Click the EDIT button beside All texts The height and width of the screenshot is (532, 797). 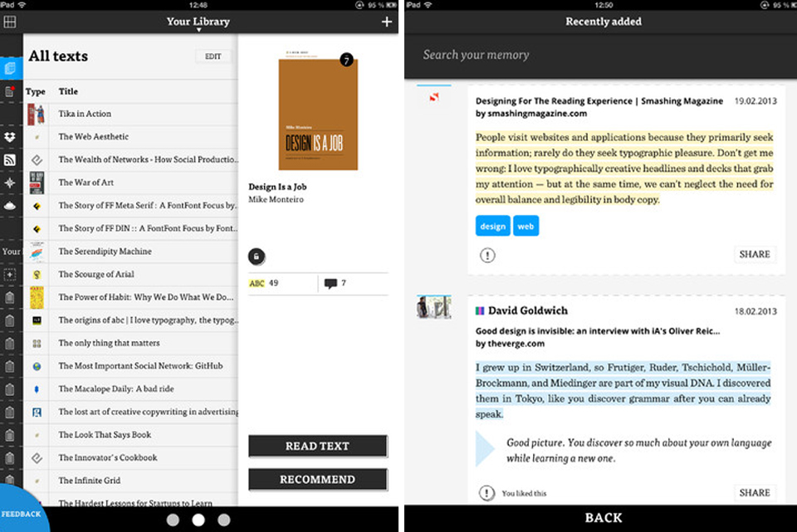[x=213, y=56]
